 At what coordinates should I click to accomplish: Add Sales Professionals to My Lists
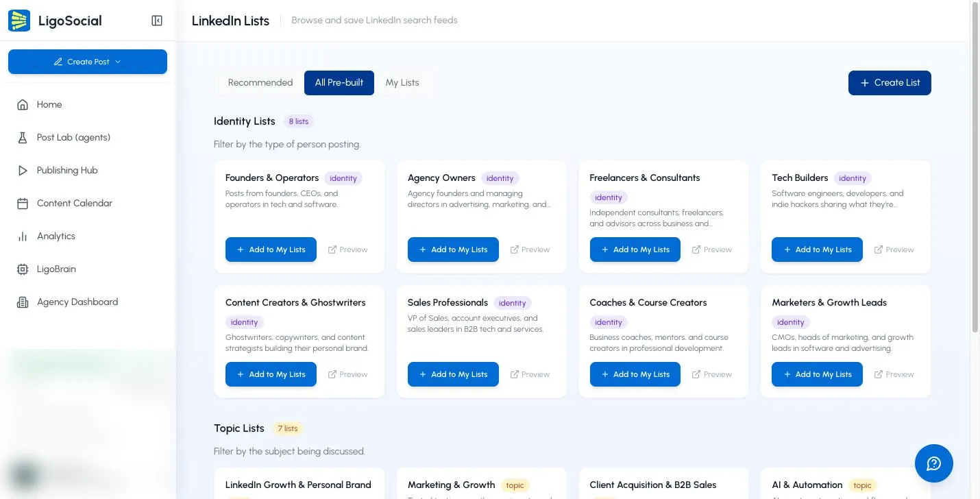coord(453,374)
